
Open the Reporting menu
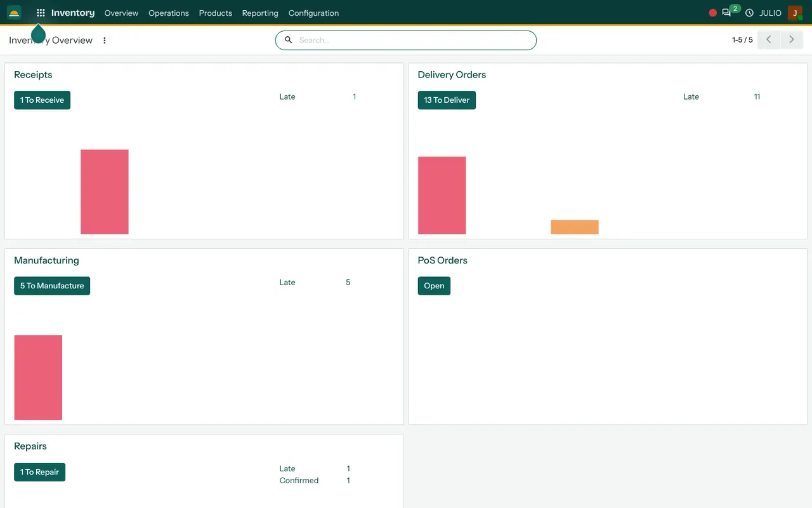coord(260,13)
